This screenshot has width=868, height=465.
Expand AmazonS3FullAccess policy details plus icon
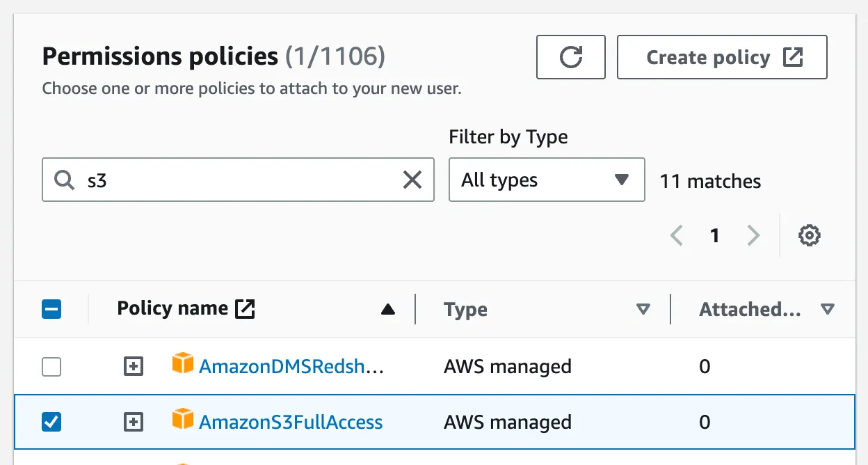click(x=134, y=422)
